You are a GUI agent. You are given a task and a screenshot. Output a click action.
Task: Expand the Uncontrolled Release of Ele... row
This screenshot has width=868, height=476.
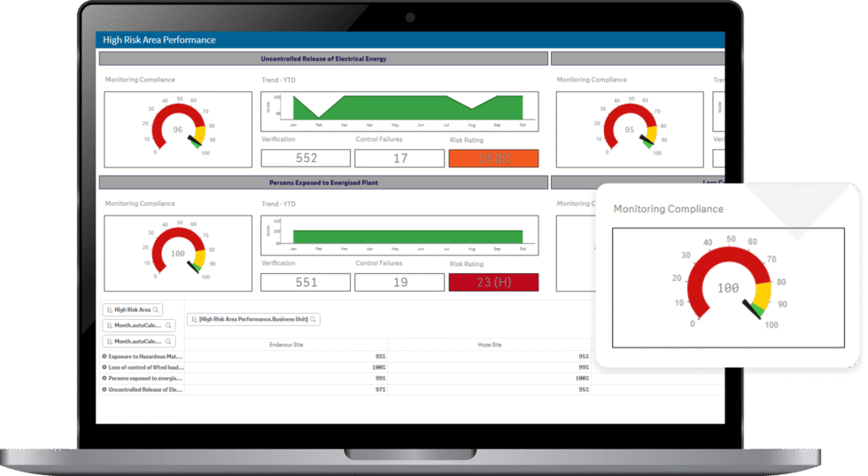(x=105, y=389)
